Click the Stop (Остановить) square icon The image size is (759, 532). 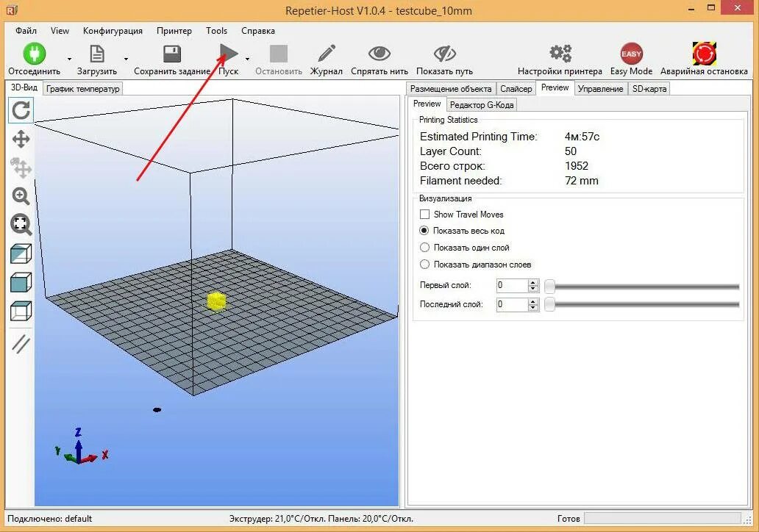pyautogui.click(x=278, y=54)
